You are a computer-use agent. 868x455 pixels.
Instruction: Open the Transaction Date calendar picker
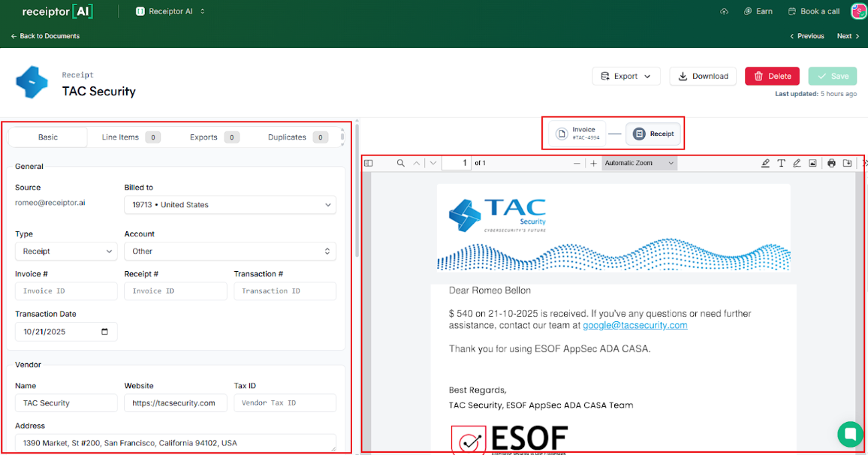(x=104, y=332)
